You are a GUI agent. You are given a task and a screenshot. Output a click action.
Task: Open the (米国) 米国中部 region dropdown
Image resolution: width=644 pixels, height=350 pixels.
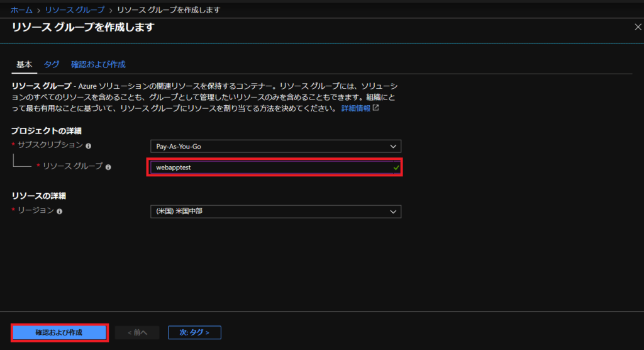point(275,212)
